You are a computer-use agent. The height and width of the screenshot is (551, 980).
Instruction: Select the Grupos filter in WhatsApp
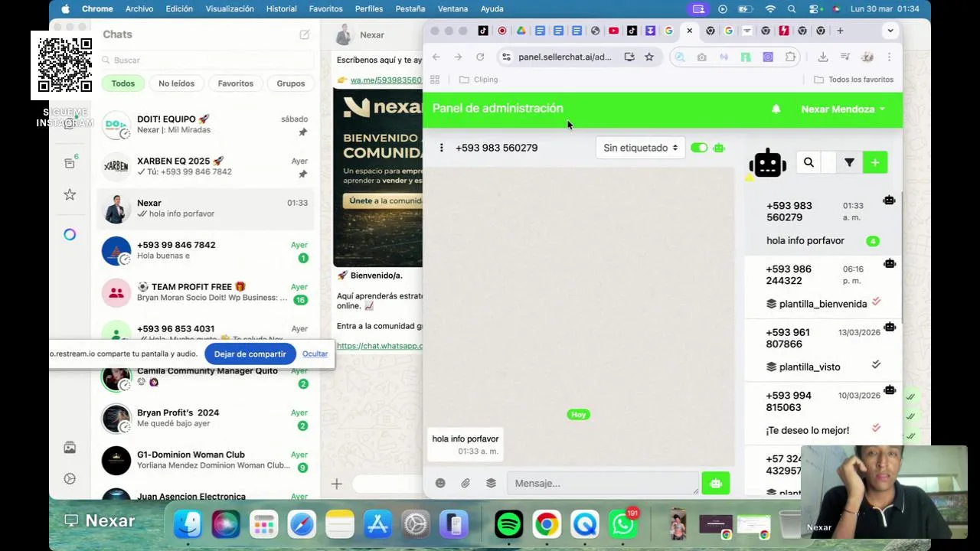click(291, 83)
